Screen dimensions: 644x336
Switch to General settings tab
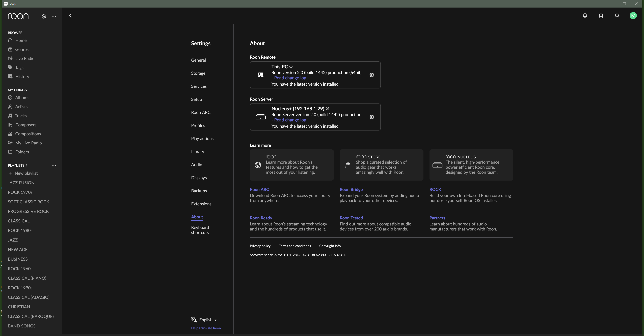[198, 60]
